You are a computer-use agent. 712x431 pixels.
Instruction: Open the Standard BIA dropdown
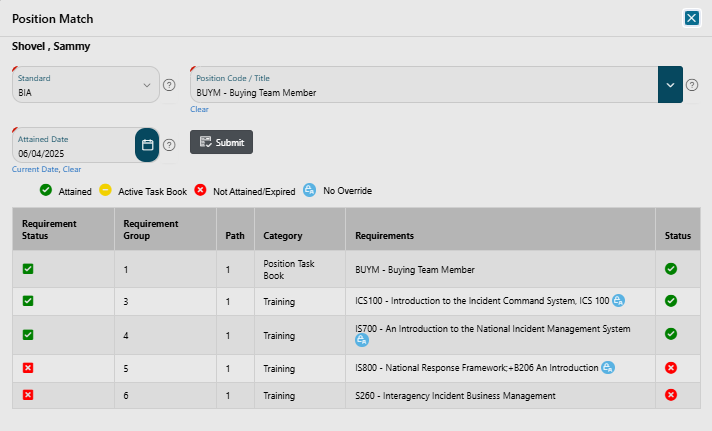(x=86, y=85)
